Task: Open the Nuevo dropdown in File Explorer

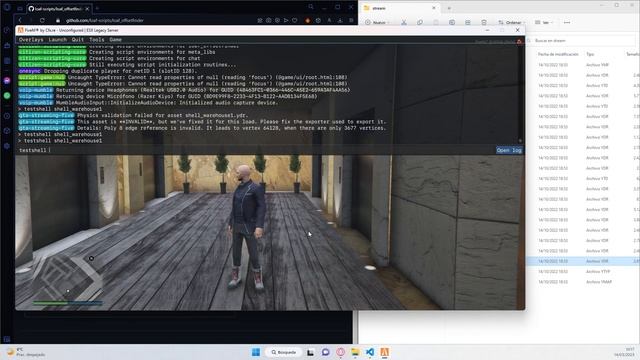Action: click(x=377, y=22)
